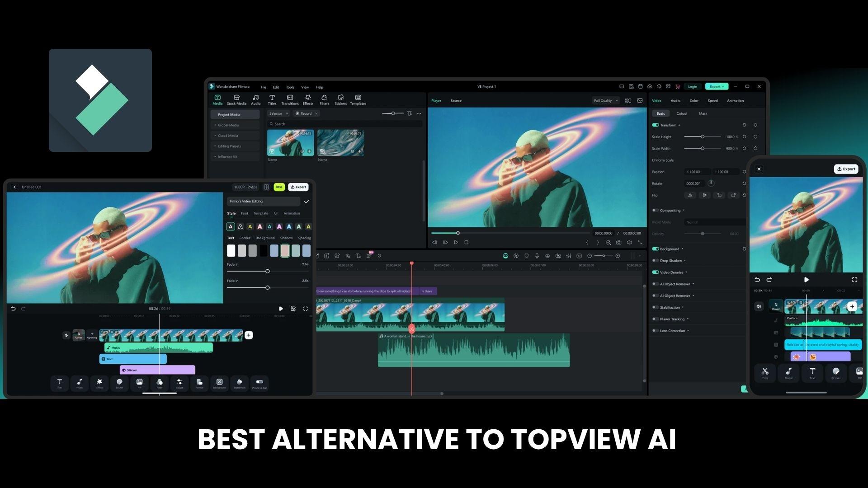Viewport: 868px width, 488px height.
Task: Switch to the Font tab on tablet text panel
Action: tap(245, 213)
